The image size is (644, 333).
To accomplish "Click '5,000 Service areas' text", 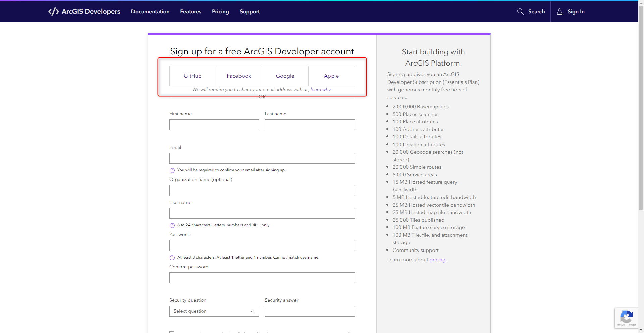I will pos(415,175).
